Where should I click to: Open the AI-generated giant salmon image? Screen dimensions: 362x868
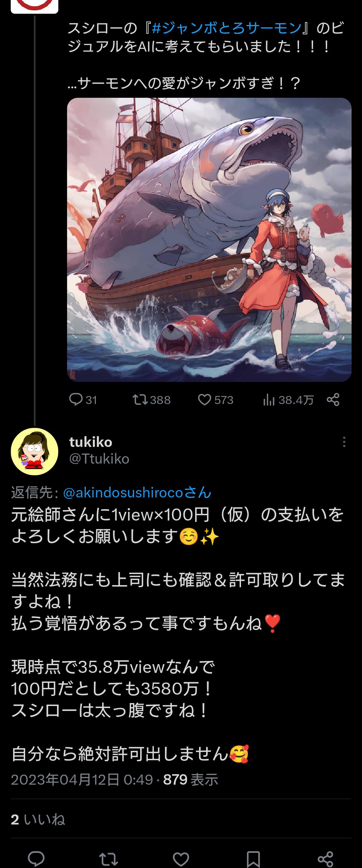pos(209,240)
